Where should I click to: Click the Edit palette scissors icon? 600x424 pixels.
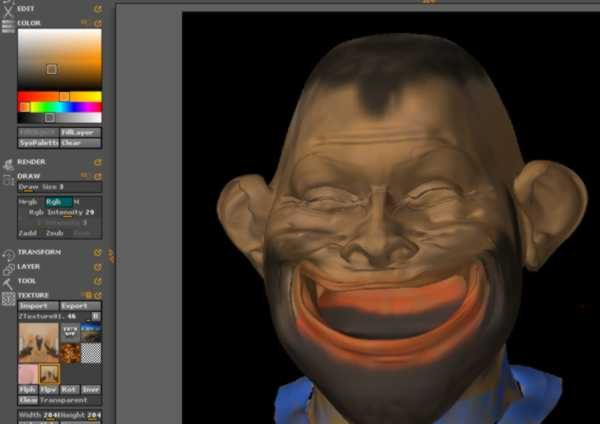click(x=8, y=8)
